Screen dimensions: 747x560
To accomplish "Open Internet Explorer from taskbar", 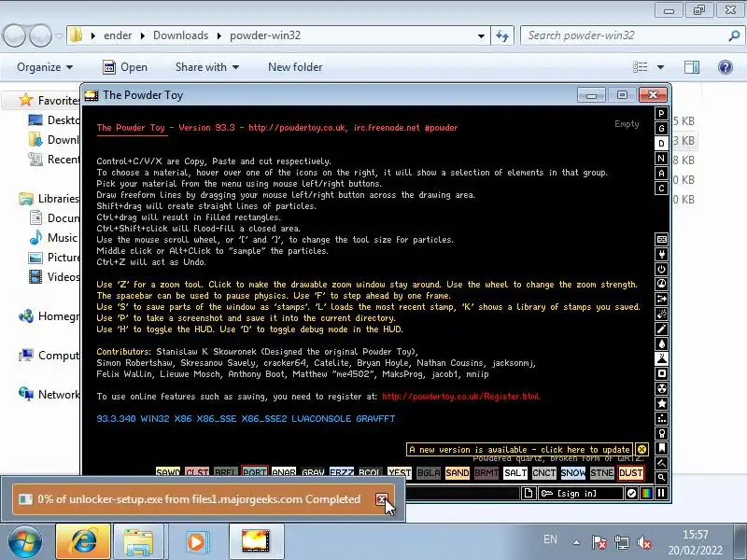I will click(83, 541).
